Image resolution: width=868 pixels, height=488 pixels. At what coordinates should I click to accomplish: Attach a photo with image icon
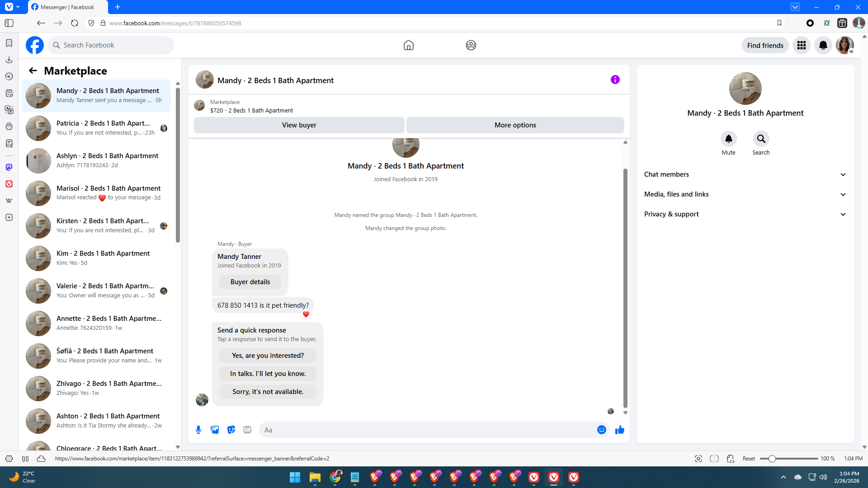215,430
